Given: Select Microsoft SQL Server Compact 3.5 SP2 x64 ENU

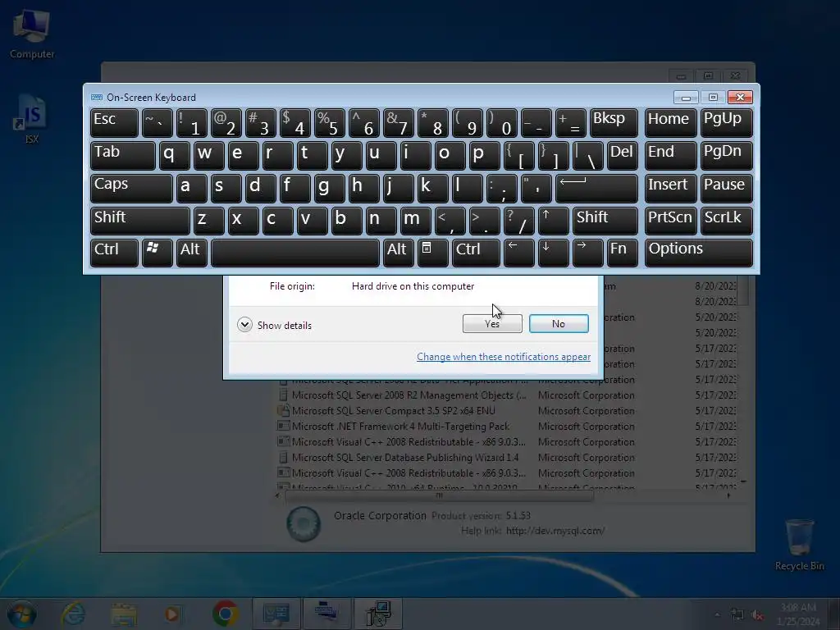Looking at the screenshot, I should click(393, 411).
